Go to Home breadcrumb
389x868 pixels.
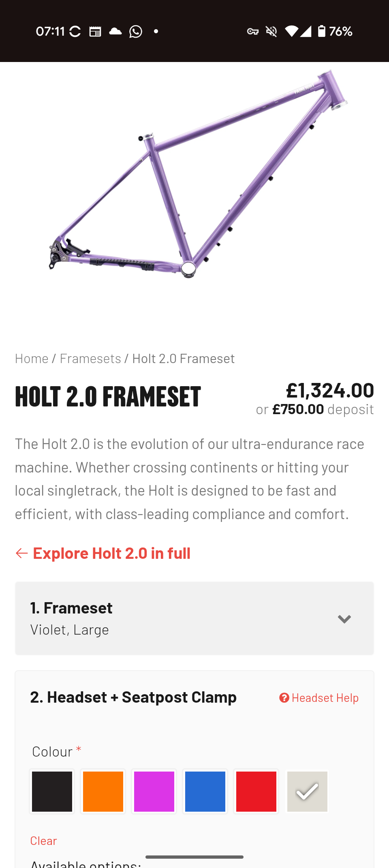[x=32, y=358]
